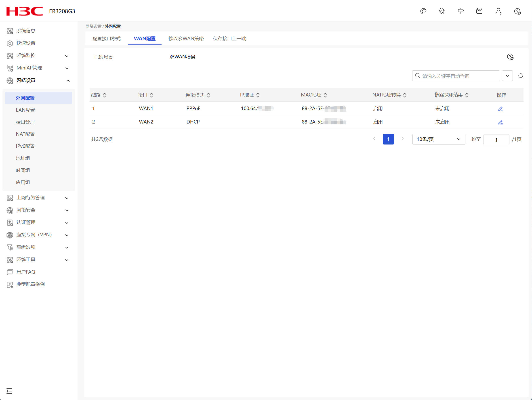Open the 10条/页 page size dropdown
532x400 pixels.
tap(438, 139)
